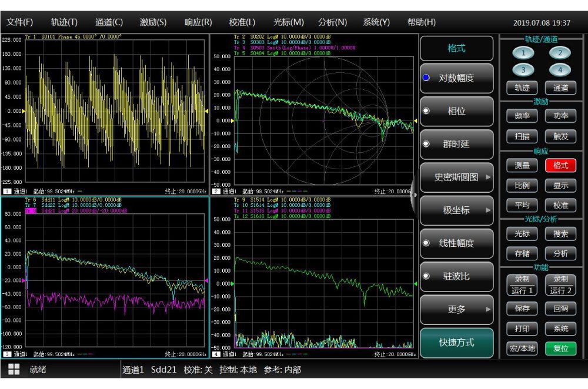
Task: Select Tr 1 S0101 Phase trace label
Action: click(73, 36)
